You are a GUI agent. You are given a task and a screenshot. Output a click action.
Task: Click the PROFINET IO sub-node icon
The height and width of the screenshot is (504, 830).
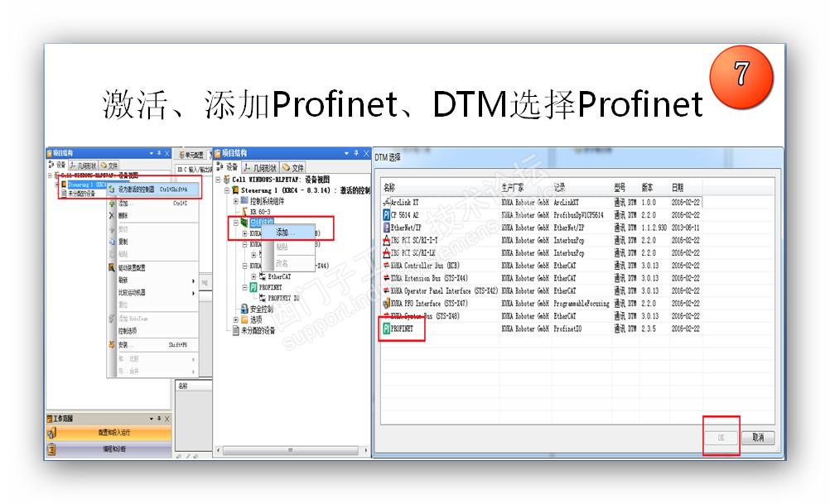coord(263,298)
